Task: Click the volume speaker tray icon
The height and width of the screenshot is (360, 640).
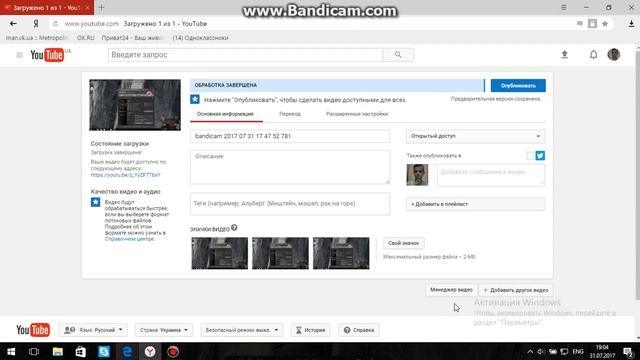Action: pyautogui.click(x=540, y=351)
